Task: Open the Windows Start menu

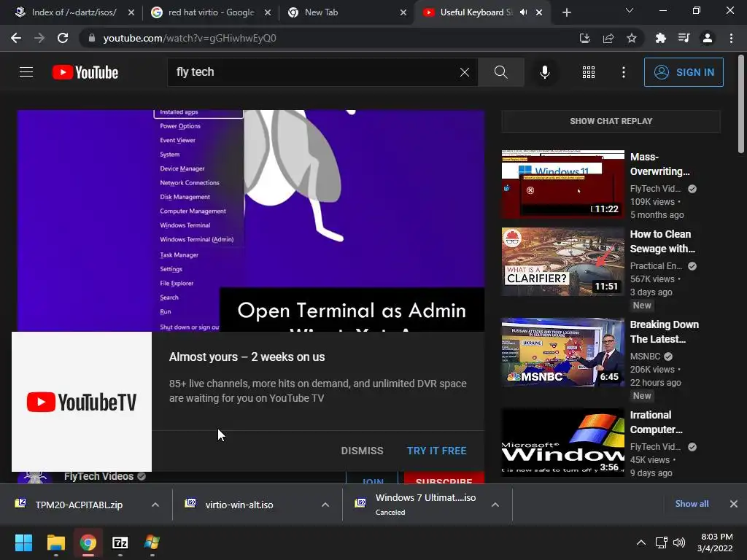Action: (23, 542)
